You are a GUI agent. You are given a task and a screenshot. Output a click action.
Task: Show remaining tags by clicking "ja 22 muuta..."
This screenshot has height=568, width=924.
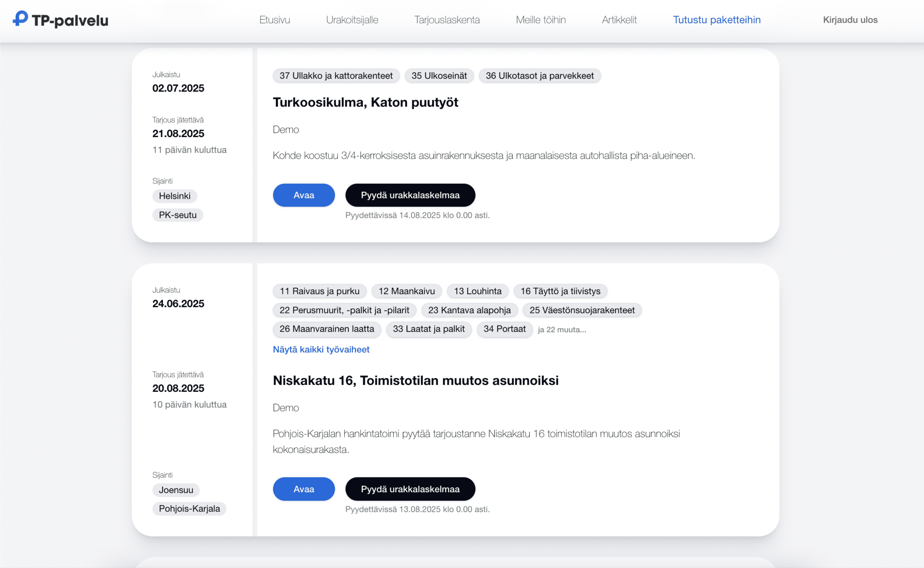(x=562, y=329)
